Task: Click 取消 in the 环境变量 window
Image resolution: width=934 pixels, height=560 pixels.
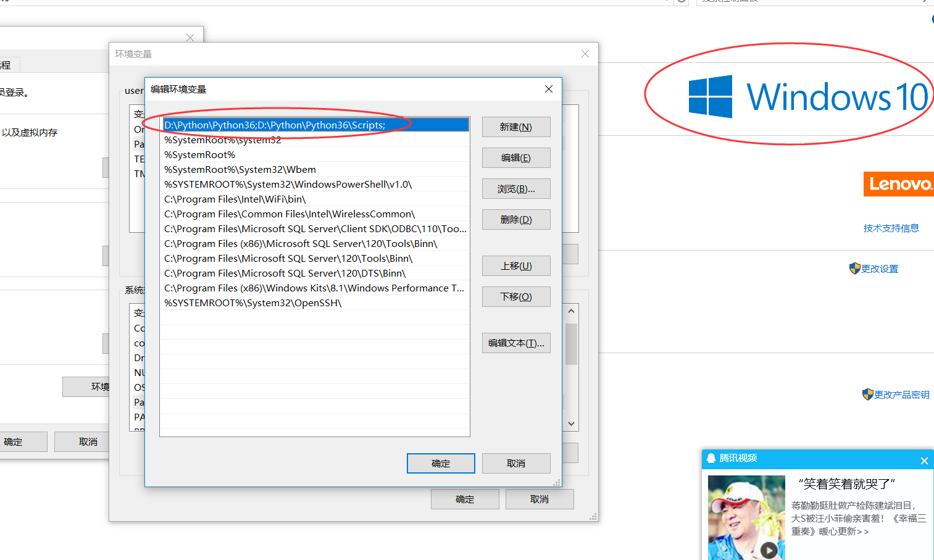Action: point(540,499)
